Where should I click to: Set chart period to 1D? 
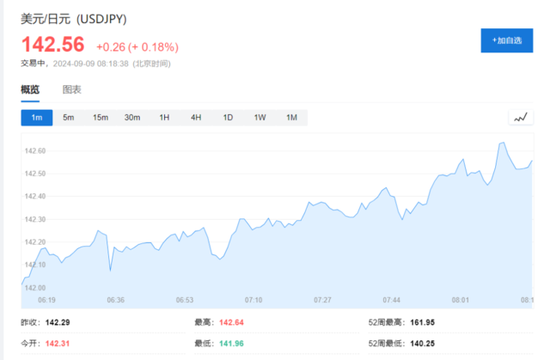click(x=228, y=118)
